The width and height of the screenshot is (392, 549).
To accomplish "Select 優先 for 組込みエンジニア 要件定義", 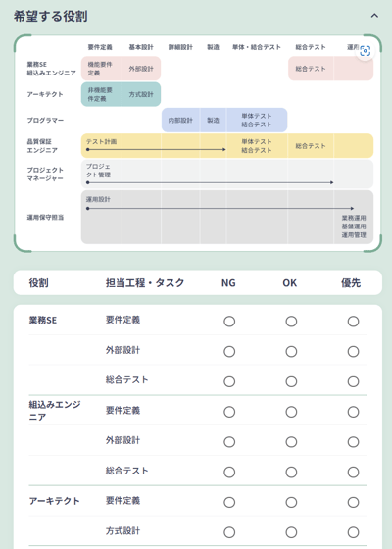I will click(x=353, y=412).
